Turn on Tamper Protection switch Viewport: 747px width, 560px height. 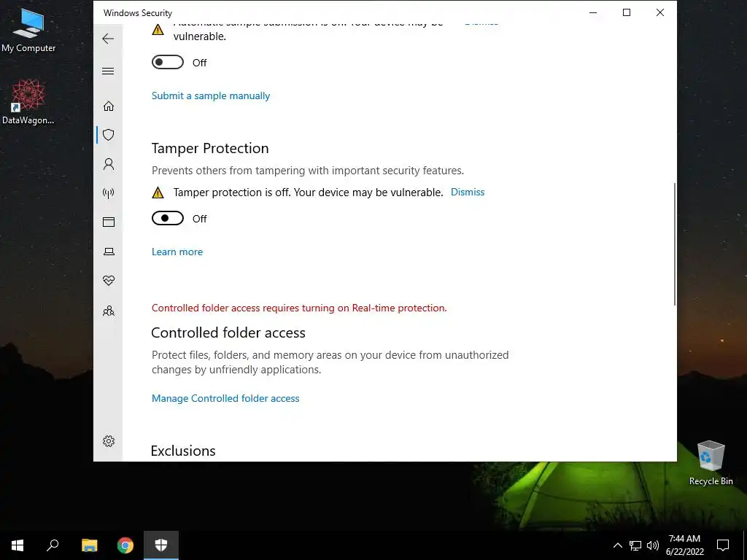click(168, 218)
